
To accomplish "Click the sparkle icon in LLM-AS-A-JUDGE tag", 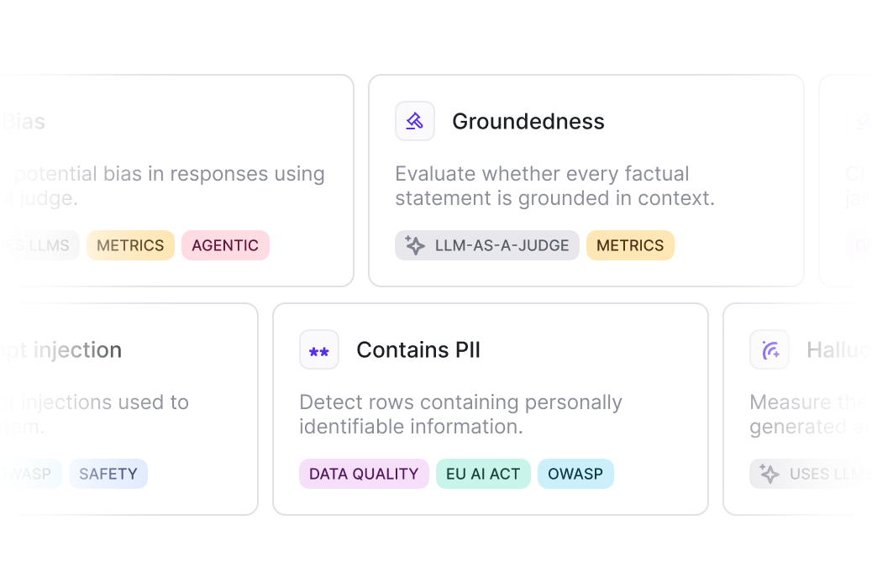I will (415, 245).
